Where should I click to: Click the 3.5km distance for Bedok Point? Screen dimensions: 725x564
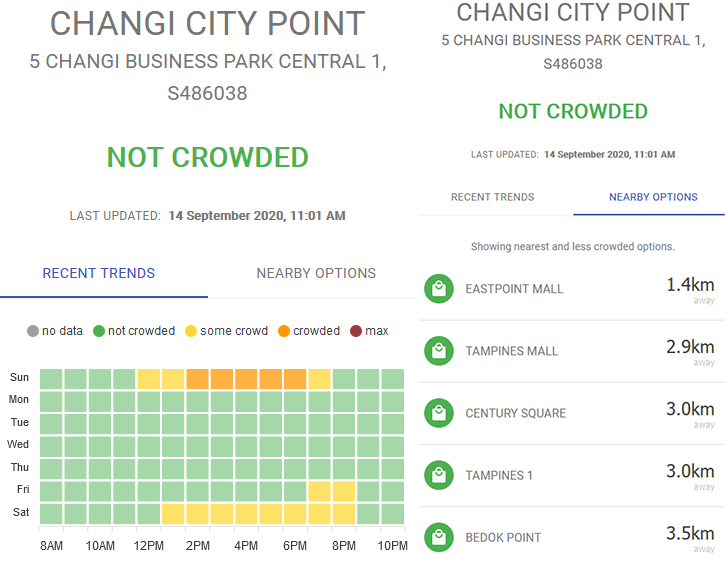[x=690, y=533]
